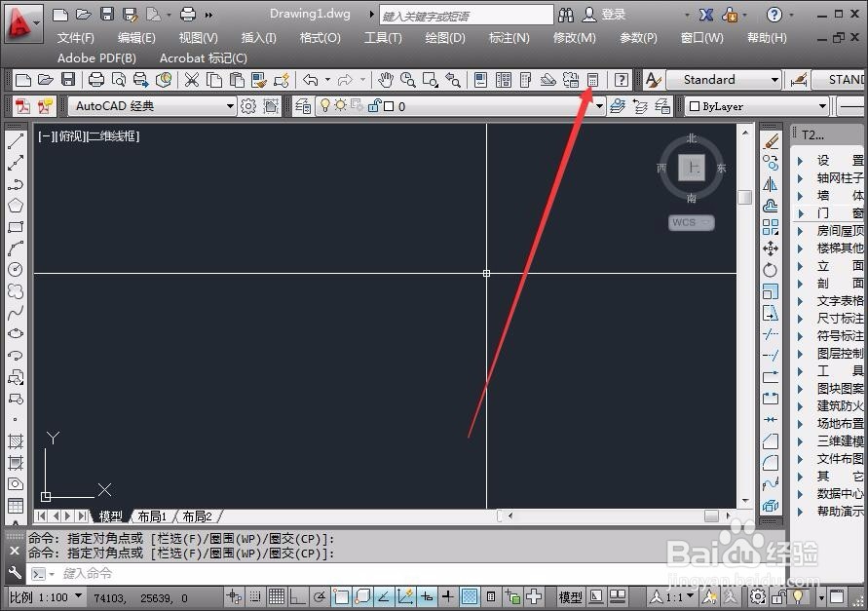Screen dimensions: 868x611
Task: Select the Table tool in draw toolbar
Action: 16,505
